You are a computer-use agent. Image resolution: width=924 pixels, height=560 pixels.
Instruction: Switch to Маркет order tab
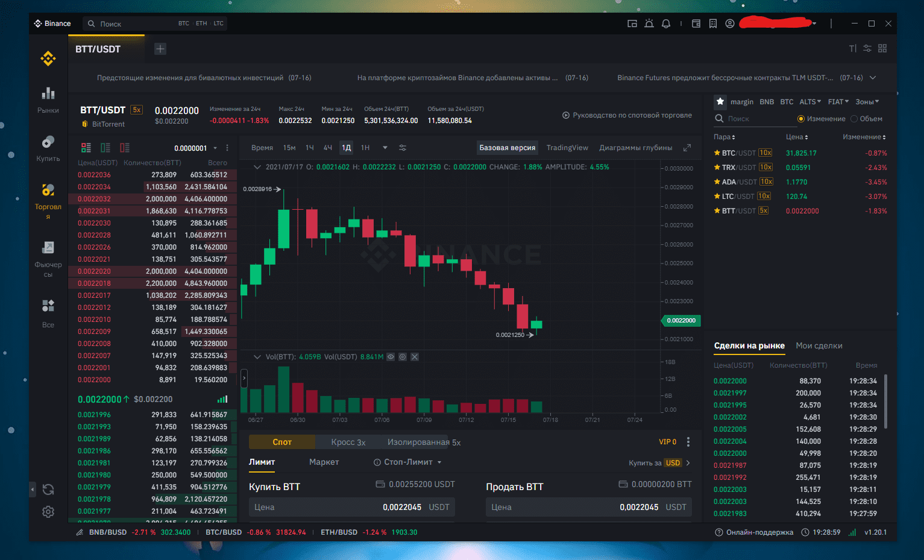pos(324,462)
